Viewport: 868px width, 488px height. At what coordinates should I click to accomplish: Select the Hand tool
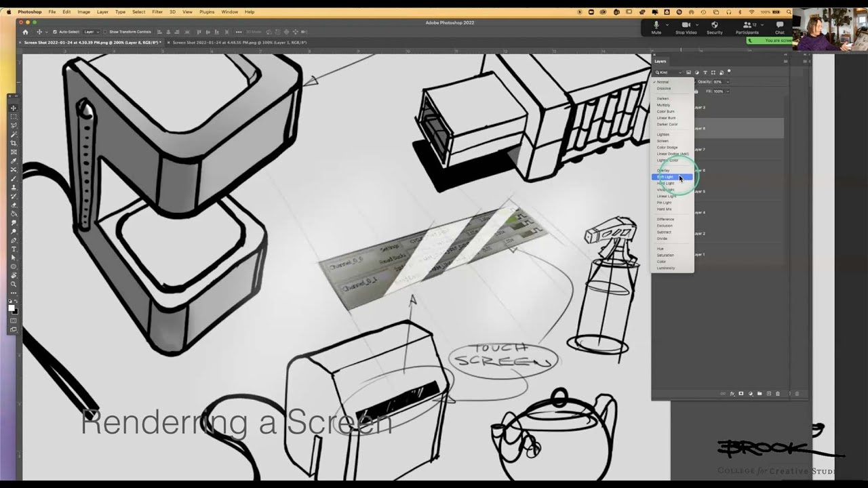click(x=14, y=275)
